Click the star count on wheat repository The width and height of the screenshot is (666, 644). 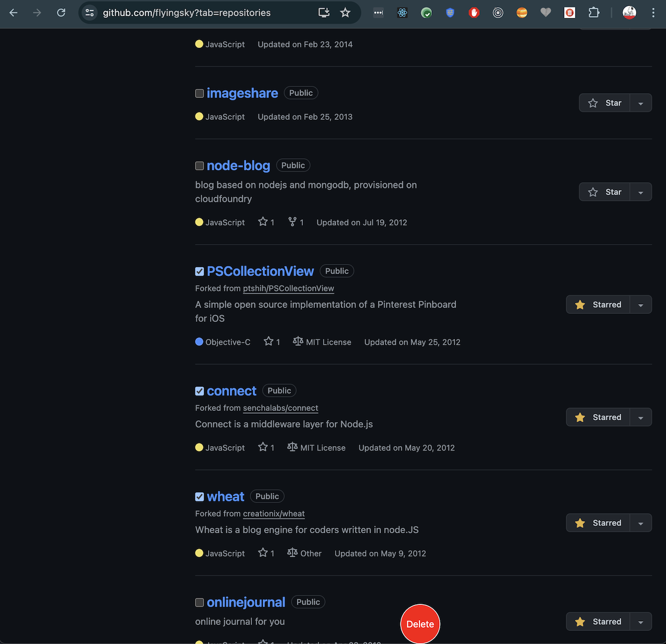[x=266, y=553]
